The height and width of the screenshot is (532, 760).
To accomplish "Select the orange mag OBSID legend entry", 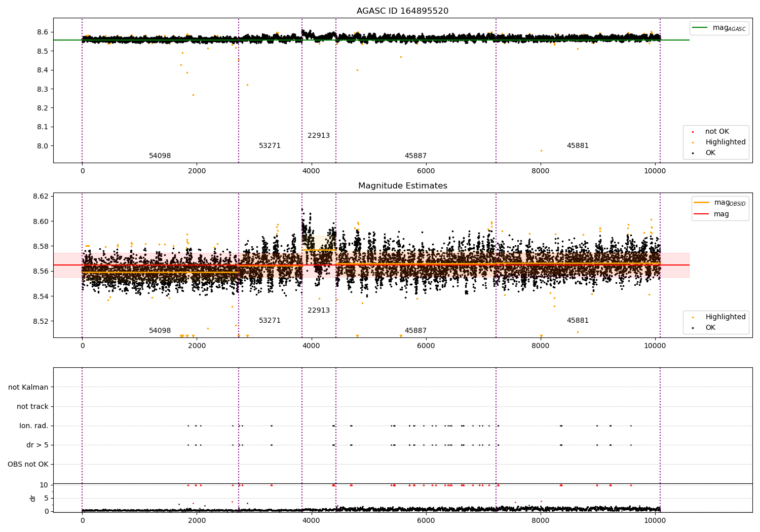I will coord(719,203).
